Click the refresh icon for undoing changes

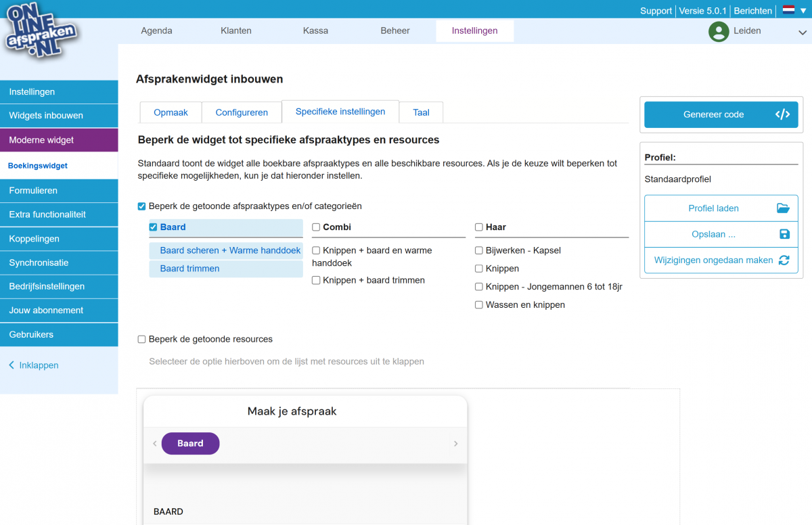(784, 260)
